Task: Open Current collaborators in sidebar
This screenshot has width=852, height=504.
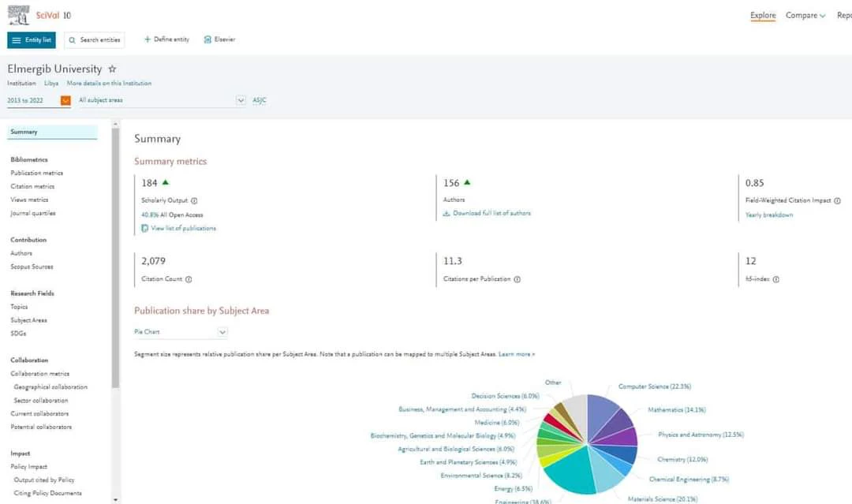Action: coord(39,414)
